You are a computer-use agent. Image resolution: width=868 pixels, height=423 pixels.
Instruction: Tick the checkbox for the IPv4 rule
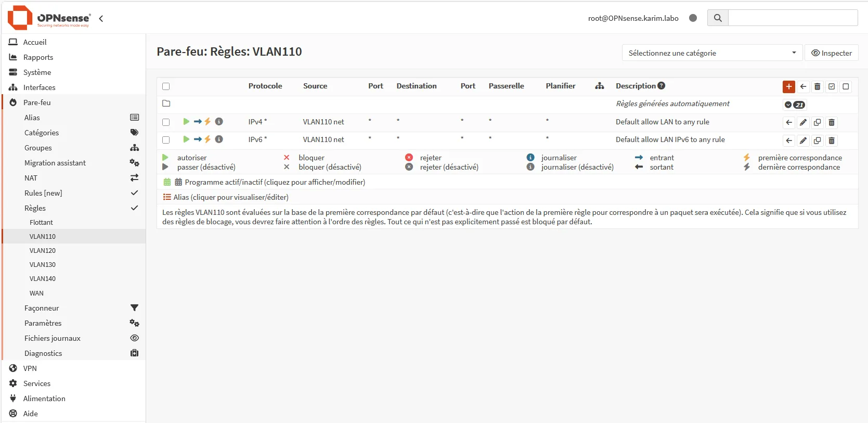point(166,122)
